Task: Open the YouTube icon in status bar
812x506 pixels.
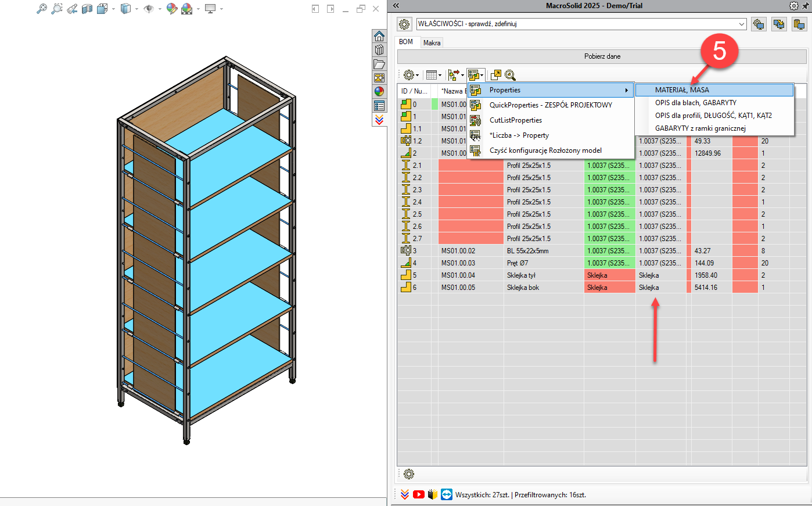Action: pos(419,494)
